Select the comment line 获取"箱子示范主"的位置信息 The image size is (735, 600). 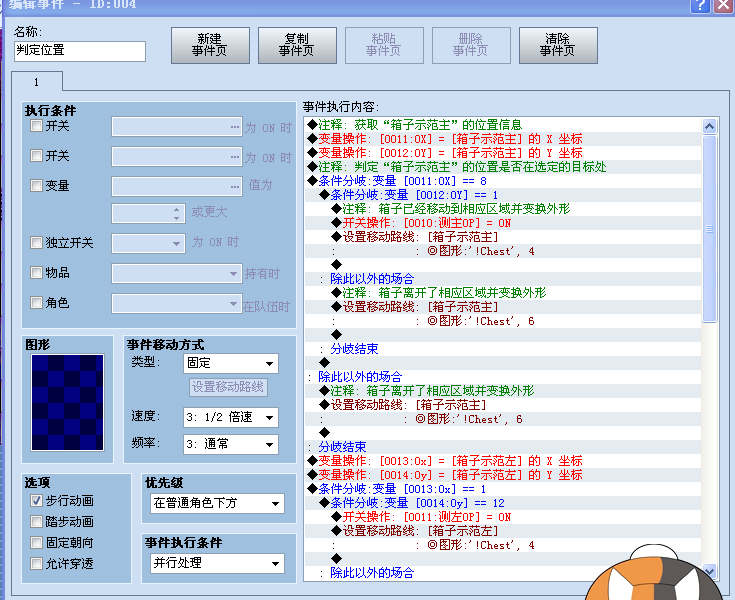coord(503,125)
